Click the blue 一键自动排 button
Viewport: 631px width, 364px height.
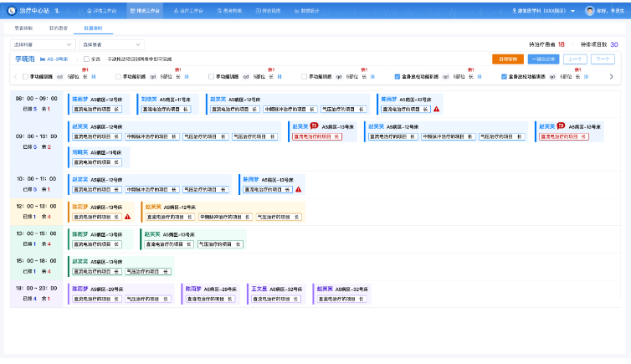543,59
